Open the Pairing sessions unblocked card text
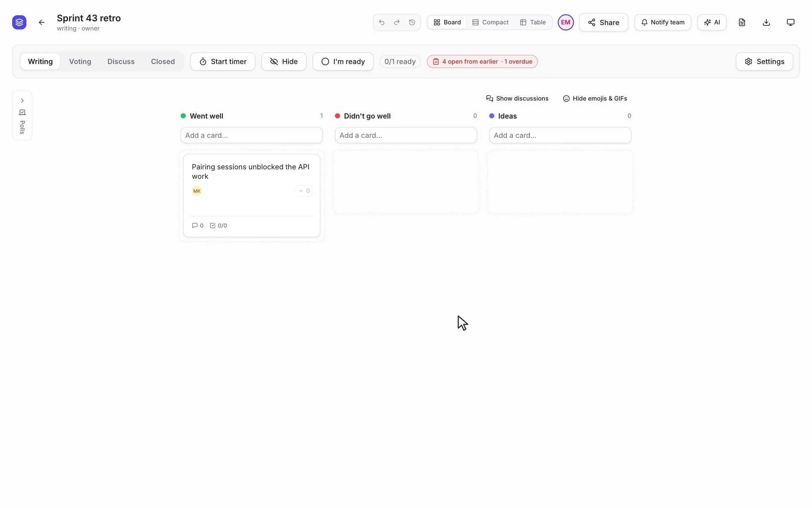Viewport: 812px width, 508px height. tap(251, 172)
